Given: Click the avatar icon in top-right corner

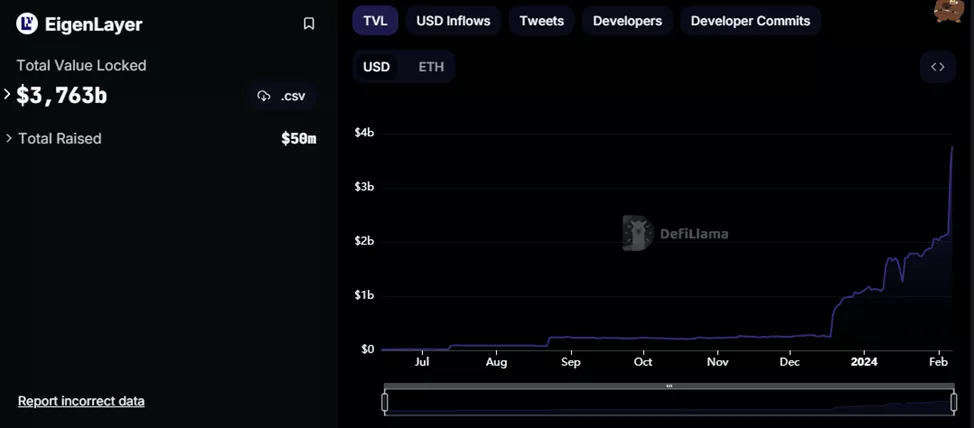Looking at the screenshot, I should 947,11.
